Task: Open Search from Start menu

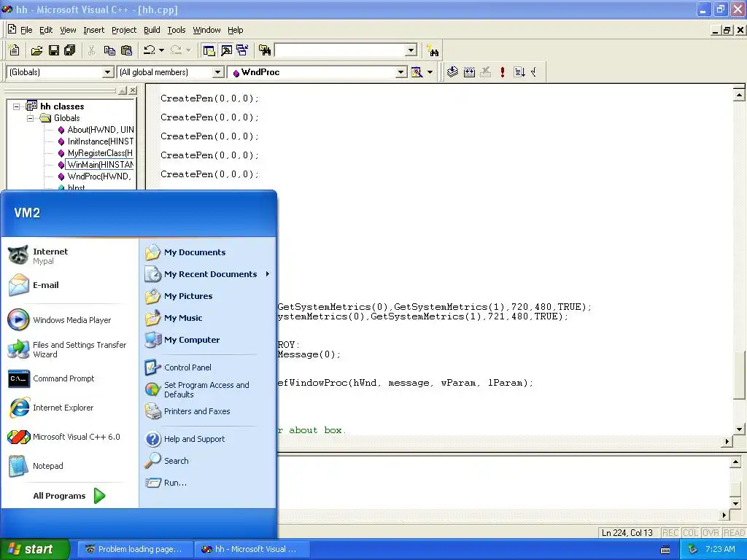Action: pyautogui.click(x=176, y=461)
